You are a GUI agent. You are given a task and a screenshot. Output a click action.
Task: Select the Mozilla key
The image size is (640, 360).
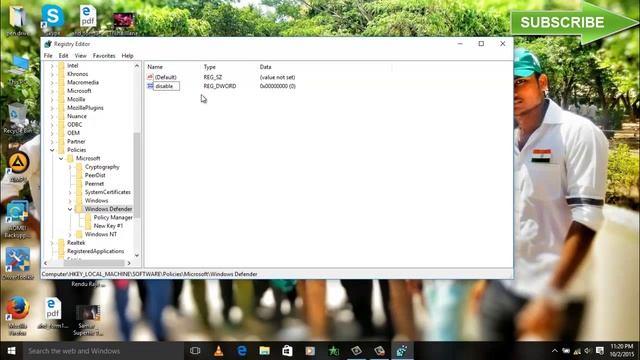tap(76, 99)
